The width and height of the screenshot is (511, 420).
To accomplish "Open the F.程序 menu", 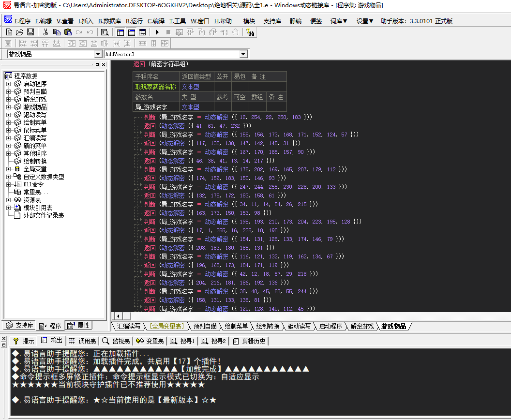I will click(22, 21).
